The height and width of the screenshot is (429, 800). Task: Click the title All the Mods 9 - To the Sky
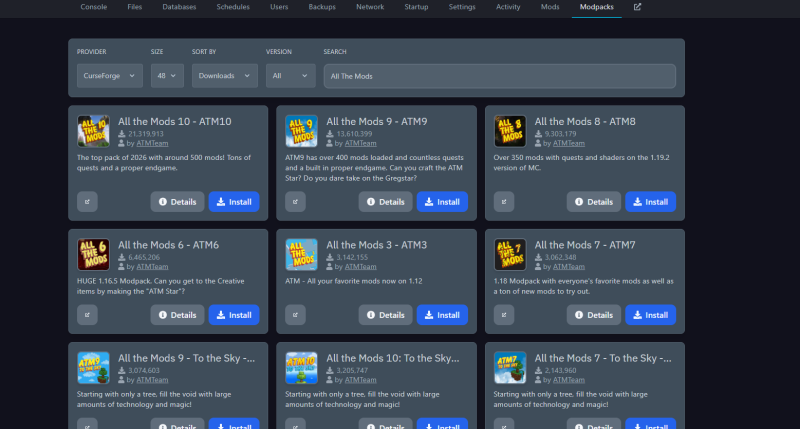coord(186,358)
